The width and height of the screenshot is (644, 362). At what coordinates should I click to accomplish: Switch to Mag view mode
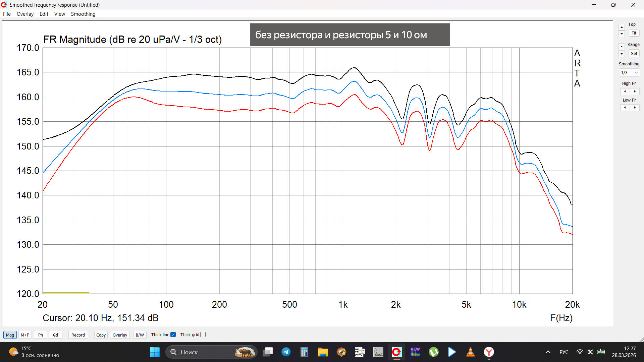(x=10, y=335)
